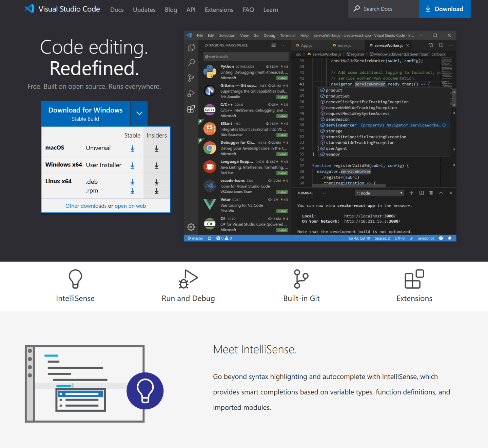Click the Visual Studio Code logo icon
This screenshot has height=448, width=488.
(30, 9)
